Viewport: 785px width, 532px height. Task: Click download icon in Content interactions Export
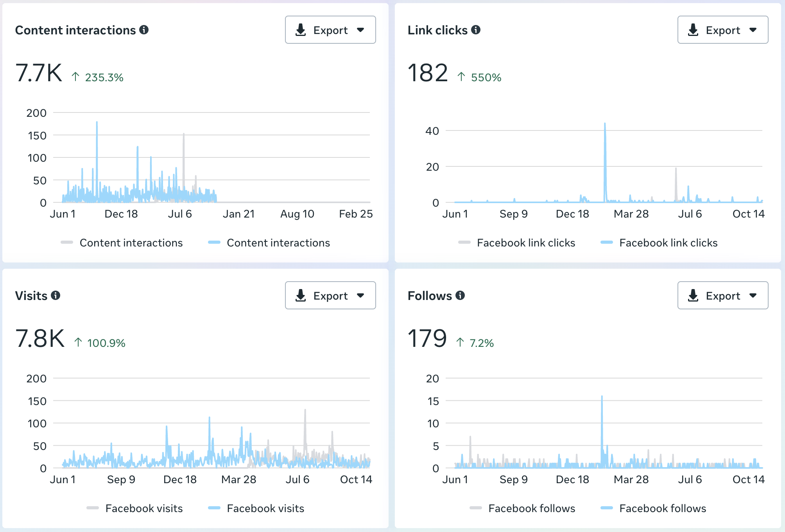pyautogui.click(x=301, y=30)
